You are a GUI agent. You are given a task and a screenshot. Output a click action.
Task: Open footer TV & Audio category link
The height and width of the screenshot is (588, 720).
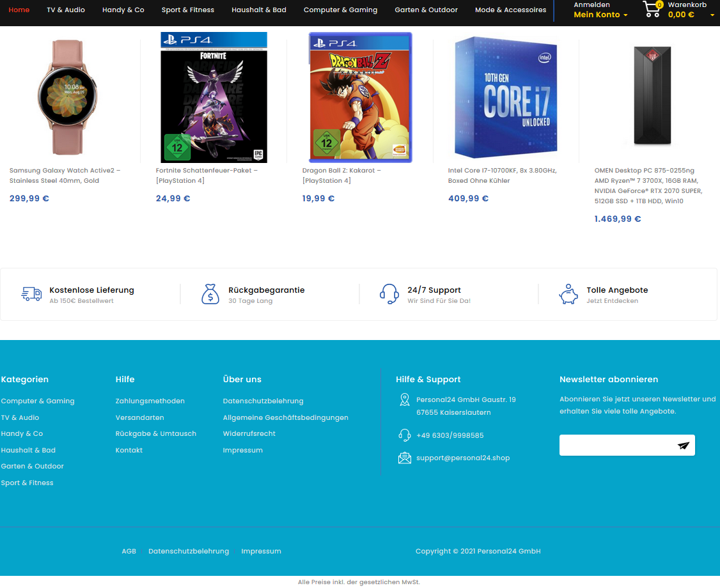click(x=20, y=417)
